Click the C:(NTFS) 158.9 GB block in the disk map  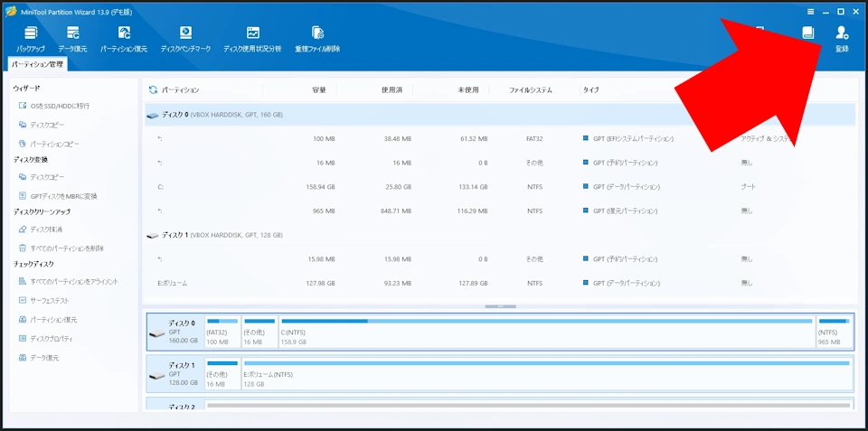pos(547,332)
